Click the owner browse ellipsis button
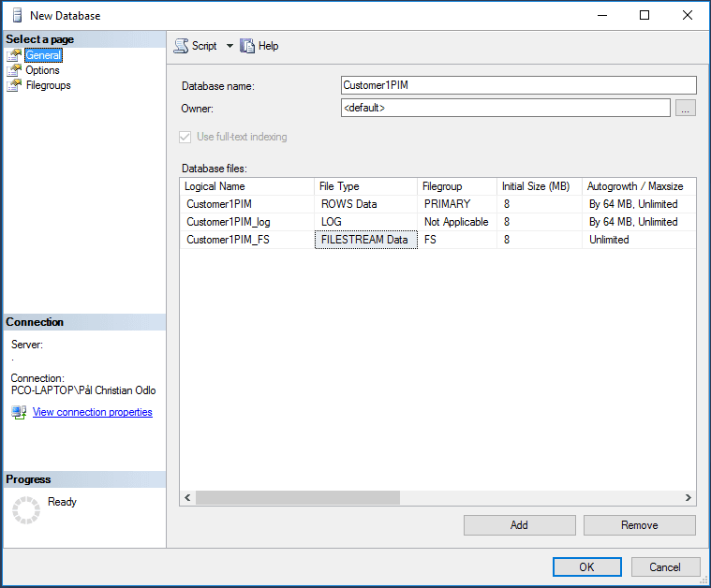This screenshot has width=711, height=588. (685, 108)
